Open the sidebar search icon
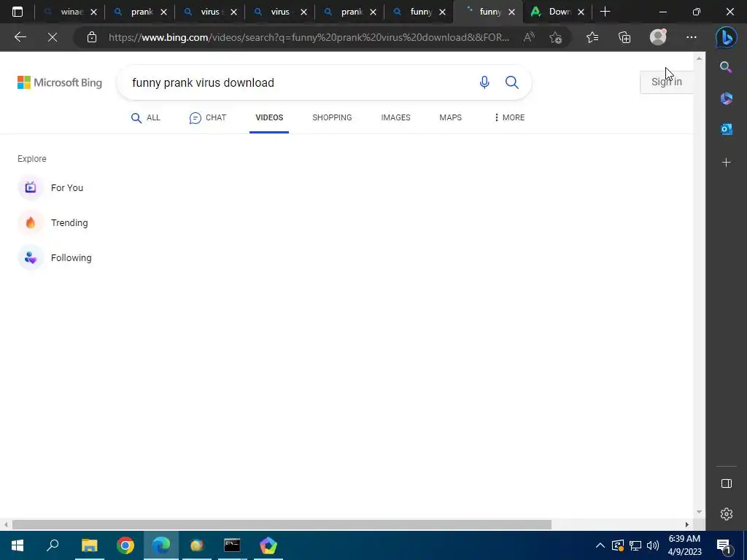The width and height of the screenshot is (747, 560). tap(726, 67)
